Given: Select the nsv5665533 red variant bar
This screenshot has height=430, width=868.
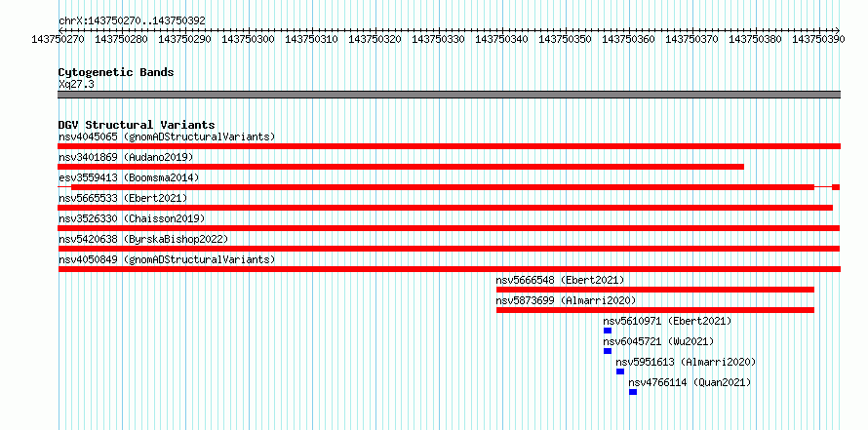Looking at the screenshot, I should pos(445,208).
